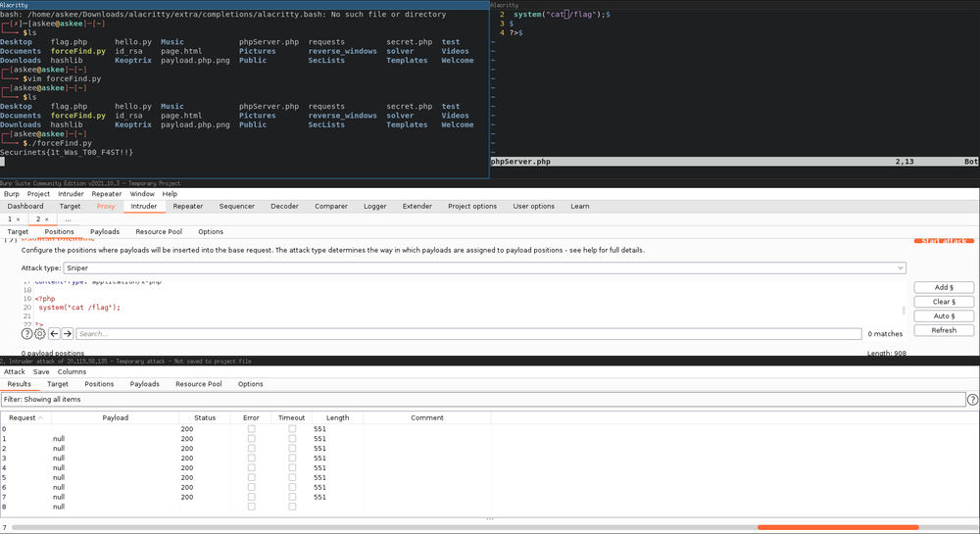Toggle Error checkbox for request 0
Screen dimensions: 980x534
(x=251, y=429)
